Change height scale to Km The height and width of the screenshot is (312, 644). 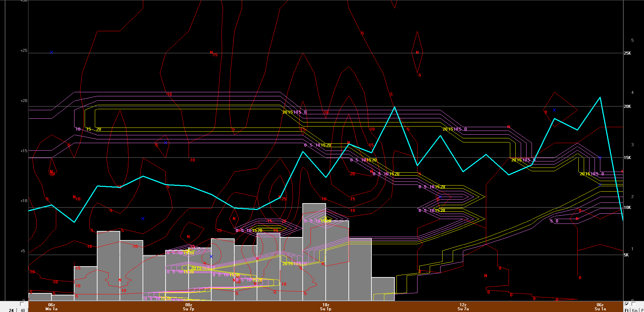[635, 310]
